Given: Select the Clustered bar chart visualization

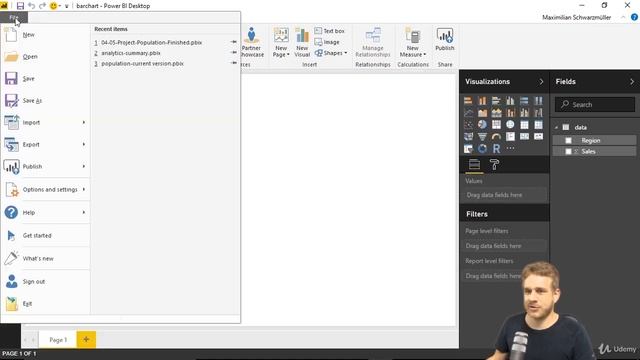Looking at the screenshot, I should [496, 101].
